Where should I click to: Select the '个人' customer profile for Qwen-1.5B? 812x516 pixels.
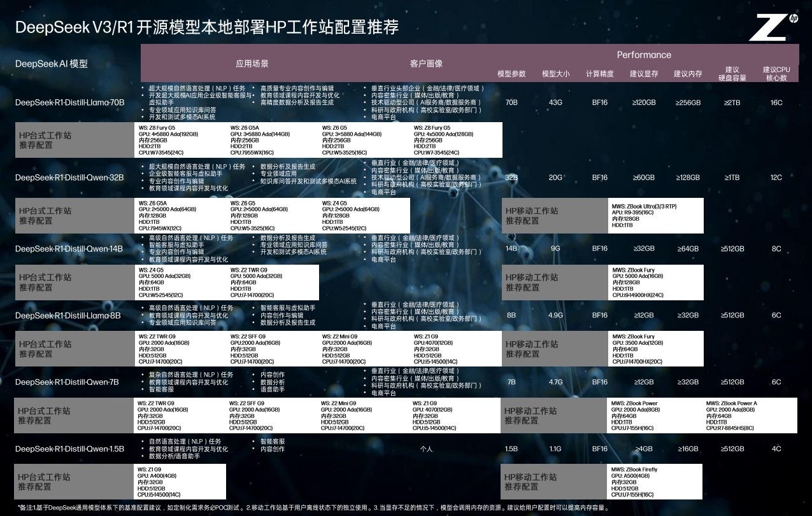(x=426, y=449)
